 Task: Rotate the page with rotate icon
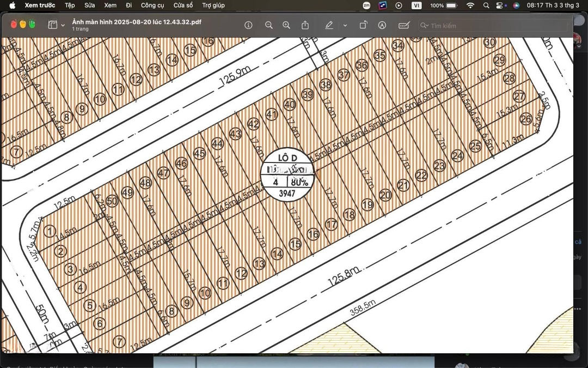pos(363,25)
